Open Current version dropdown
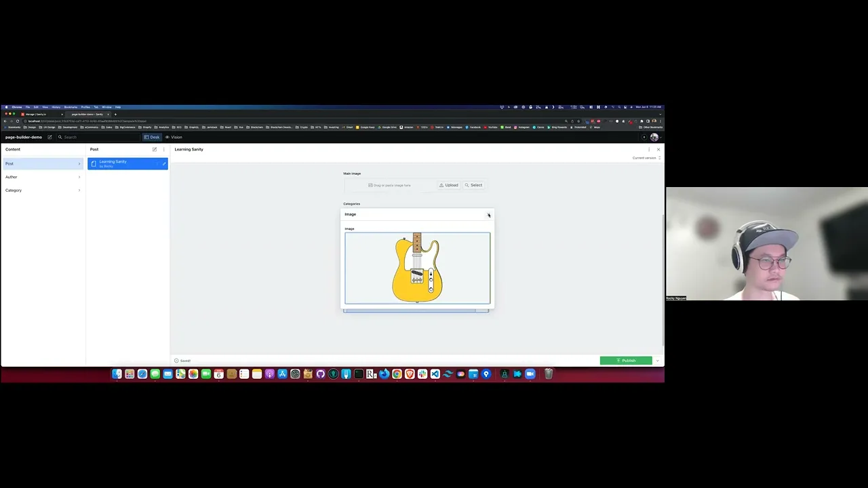The height and width of the screenshot is (488, 868). (x=646, y=158)
